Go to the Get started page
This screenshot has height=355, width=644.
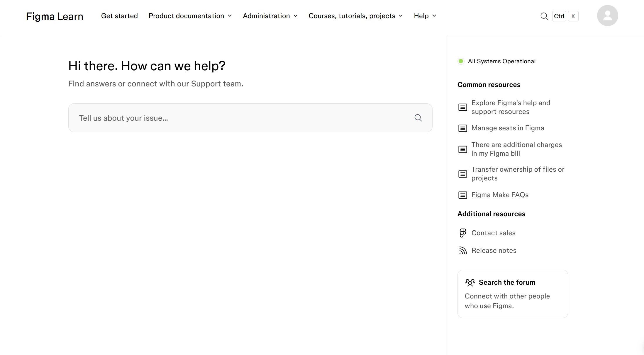(119, 16)
